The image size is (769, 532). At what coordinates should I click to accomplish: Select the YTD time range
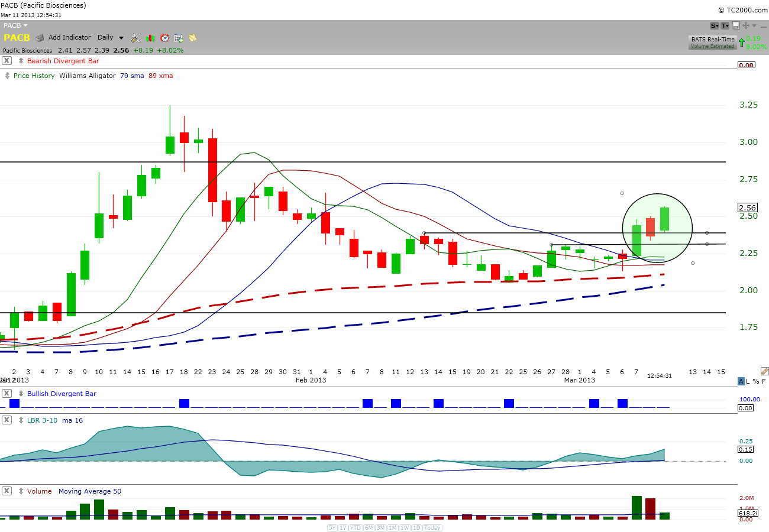[x=356, y=528]
